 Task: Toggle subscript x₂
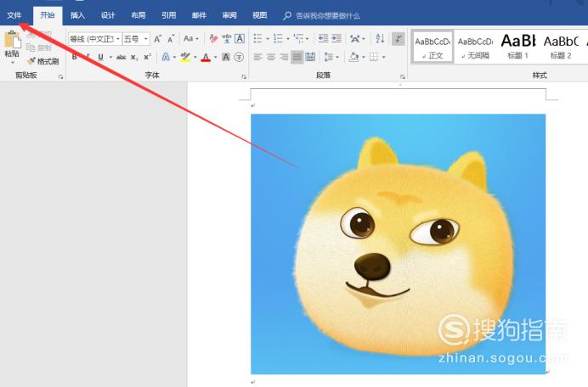pyautogui.click(x=134, y=58)
